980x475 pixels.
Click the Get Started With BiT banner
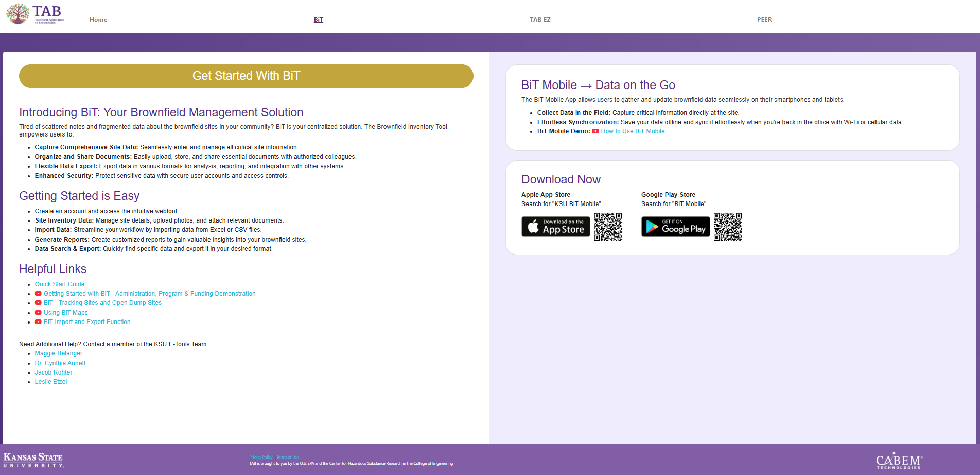(x=246, y=76)
